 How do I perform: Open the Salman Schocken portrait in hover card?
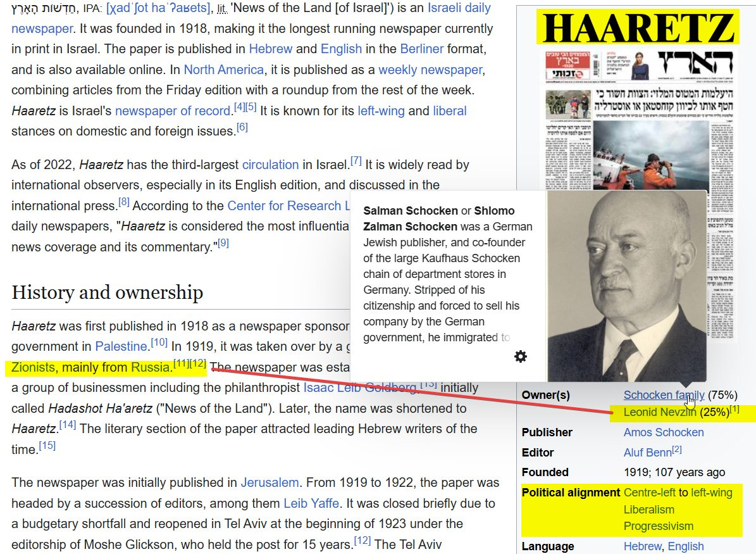pos(627,286)
